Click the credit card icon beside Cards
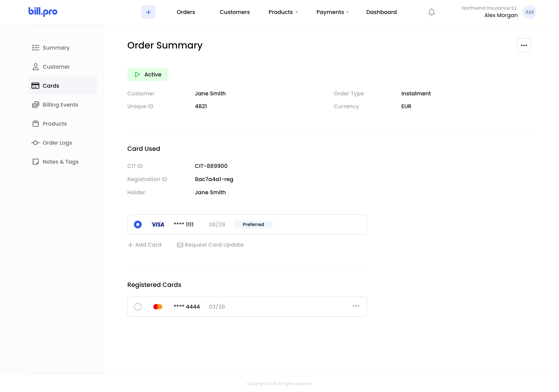Screen dimensions: 559x392 point(35,86)
